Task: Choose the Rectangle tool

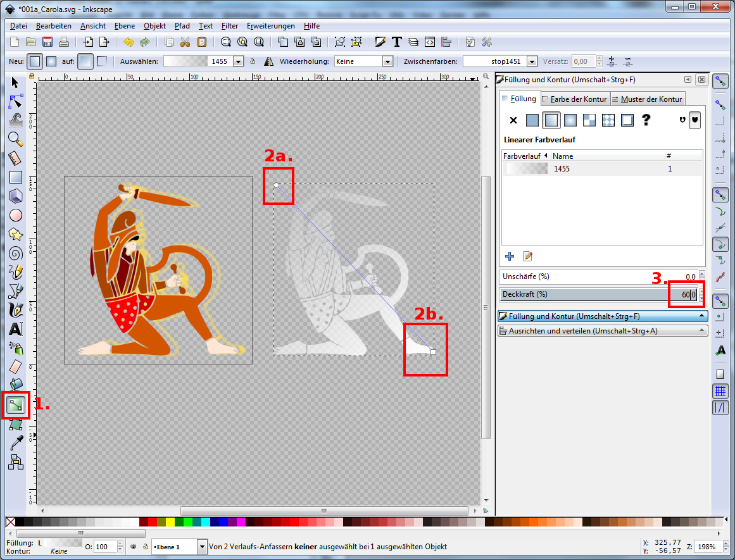Action: (x=16, y=177)
